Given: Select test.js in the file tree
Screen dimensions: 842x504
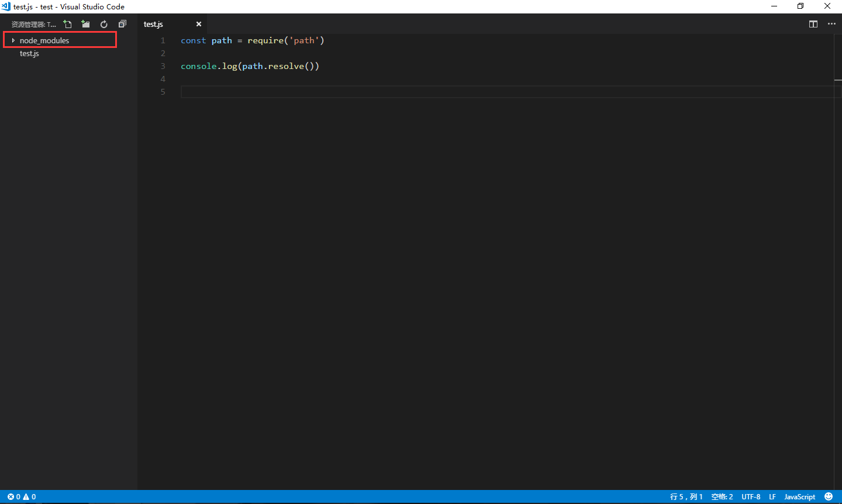Looking at the screenshot, I should pos(29,53).
